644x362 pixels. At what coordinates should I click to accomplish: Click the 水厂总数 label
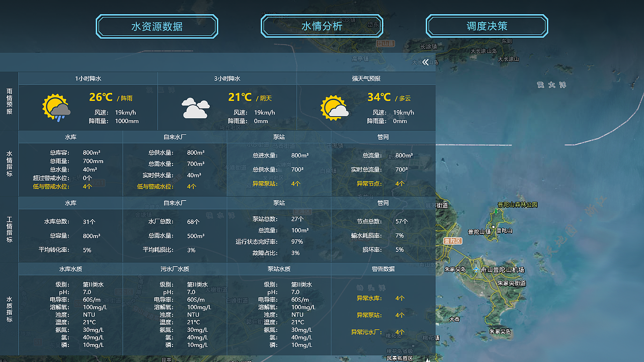160,222
